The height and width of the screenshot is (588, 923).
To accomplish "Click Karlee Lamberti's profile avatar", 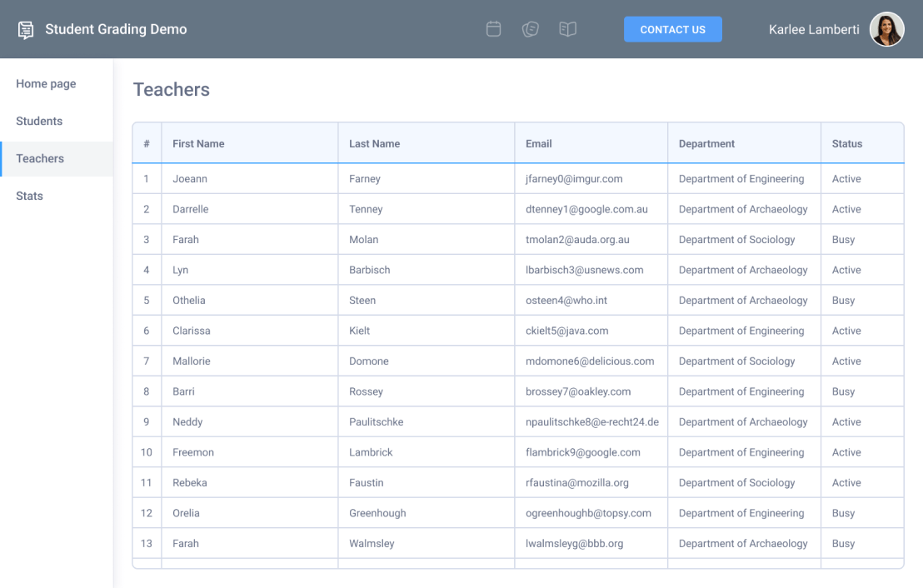I will click(886, 29).
